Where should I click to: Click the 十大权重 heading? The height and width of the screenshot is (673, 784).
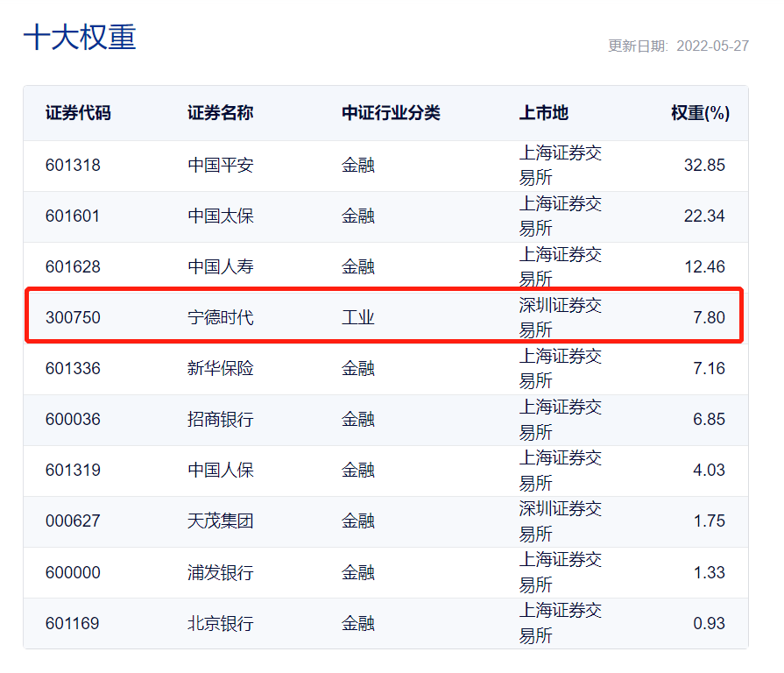80,38
